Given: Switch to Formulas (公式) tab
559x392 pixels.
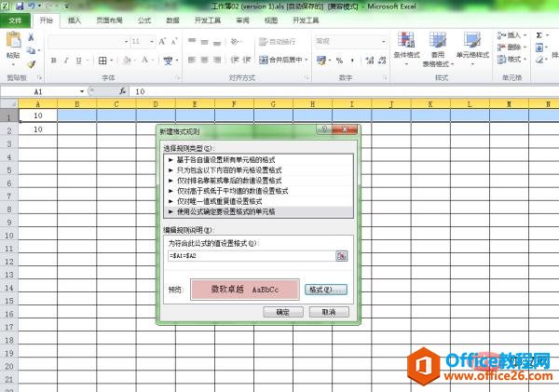Looking at the screenshot, I should point(144,20).
